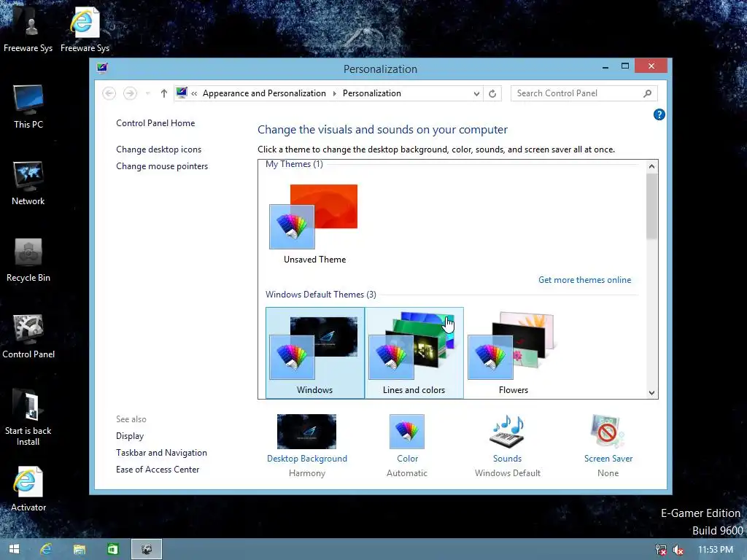The height and width of the screenshot is (560, 747).
Task: Open the Color settings icon
Action: [x=407, y=432]
